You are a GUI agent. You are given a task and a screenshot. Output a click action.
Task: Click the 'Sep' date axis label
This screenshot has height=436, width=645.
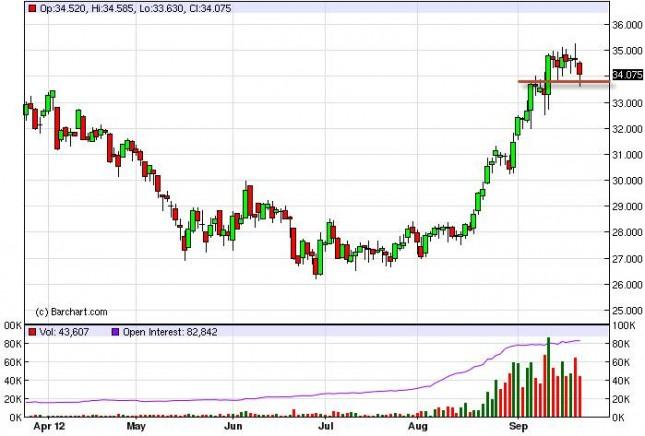coord(518,426)
